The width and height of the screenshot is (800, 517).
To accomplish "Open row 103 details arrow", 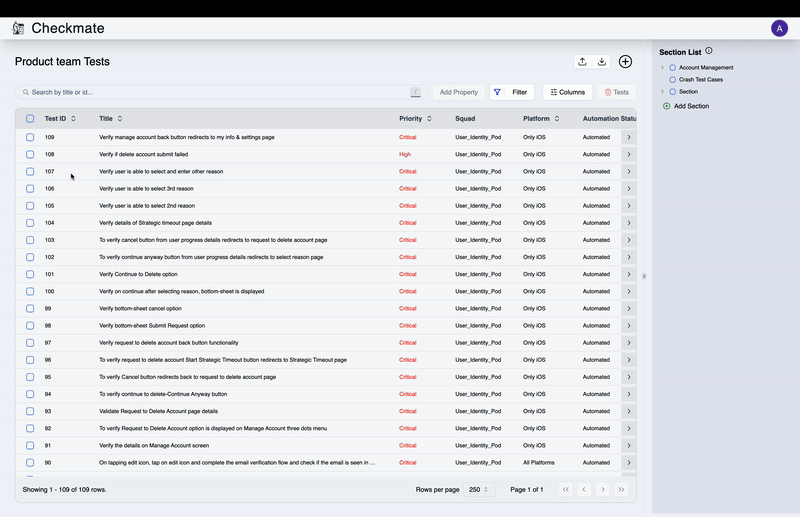I will [x=629, y=240].
